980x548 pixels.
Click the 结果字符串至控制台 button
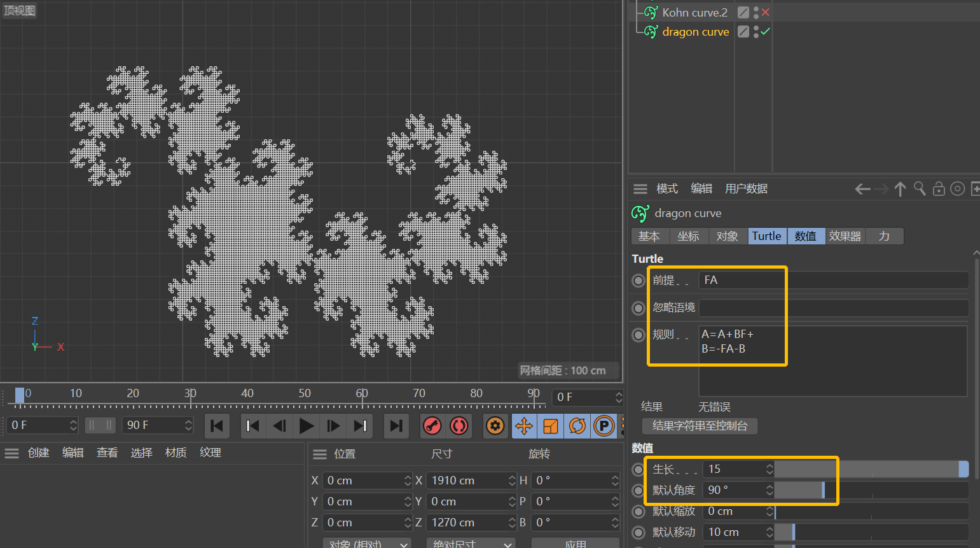pos(700,426)
